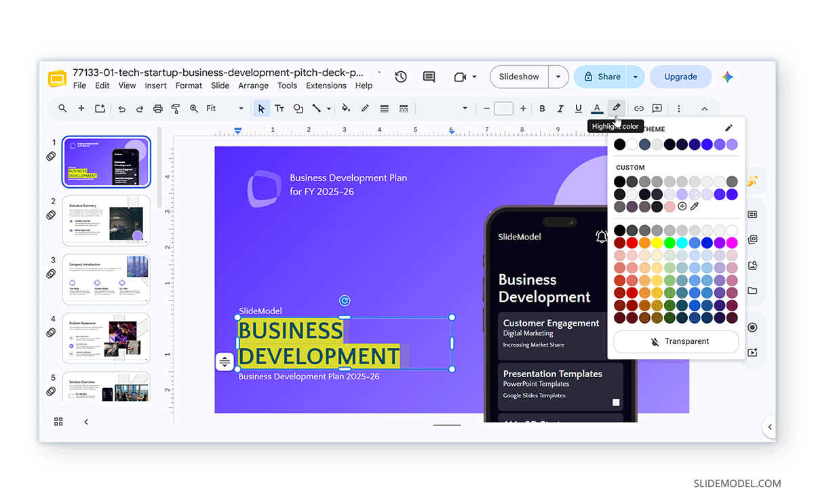The width and height of the screenshot is (814, 504).
Task: Collapse the filmstrip with the left chevron
Action: click(x=86, y=422)
